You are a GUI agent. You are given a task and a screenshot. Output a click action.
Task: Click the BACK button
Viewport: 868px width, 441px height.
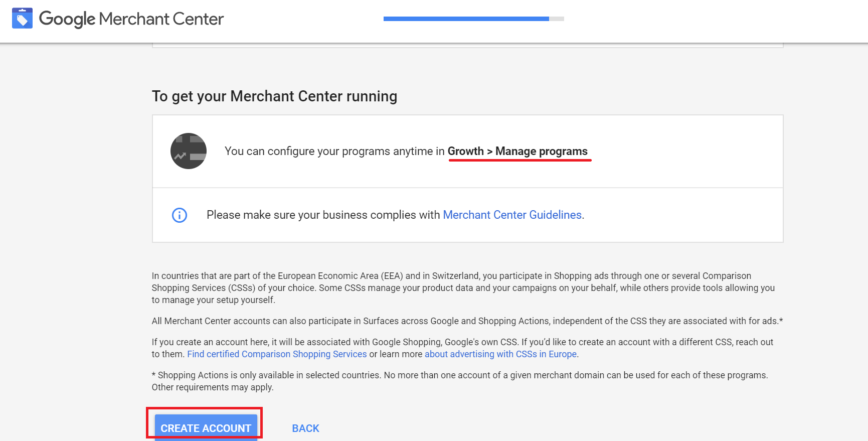point(306,428)
